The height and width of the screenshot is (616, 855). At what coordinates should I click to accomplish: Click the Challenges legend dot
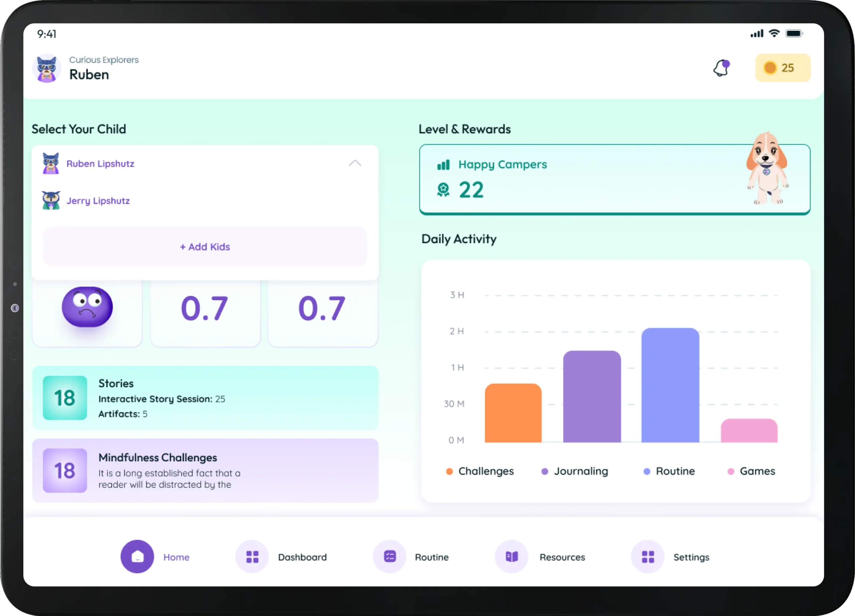[449, 471]
